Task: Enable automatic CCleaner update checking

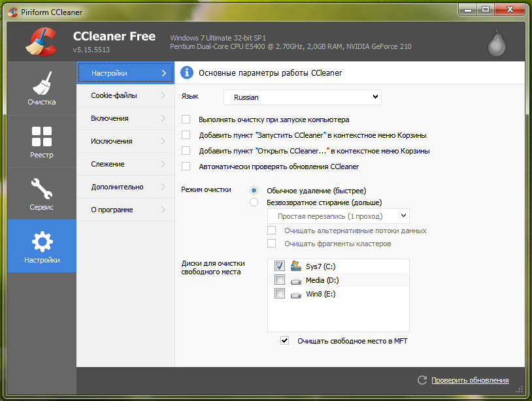Action: pyautogui.click(x=186, y=166)
